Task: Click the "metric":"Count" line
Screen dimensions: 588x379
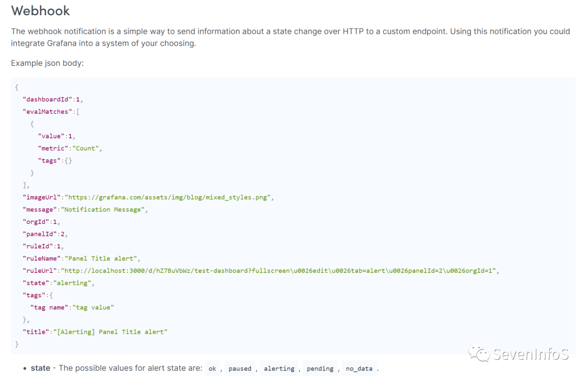Action: pos(70,148)
